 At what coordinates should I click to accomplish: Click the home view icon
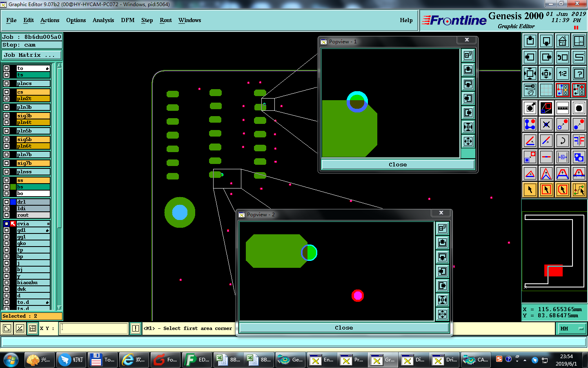pos(563,41)
